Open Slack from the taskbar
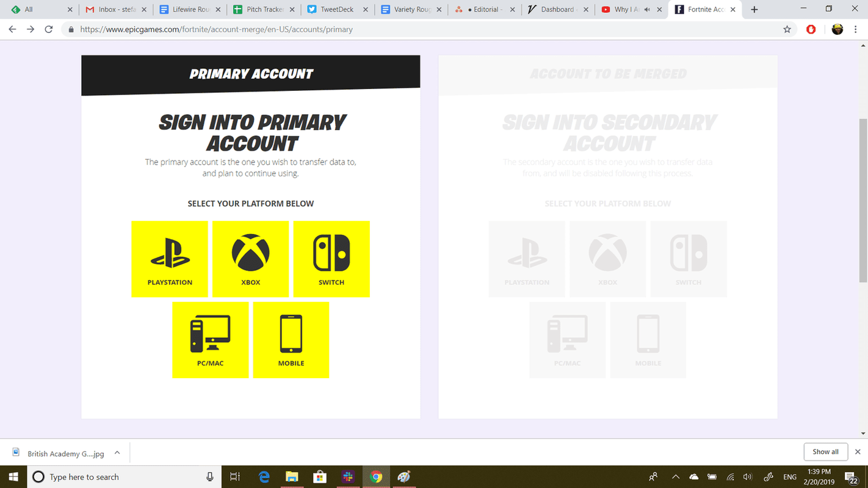 coord(348,477)
